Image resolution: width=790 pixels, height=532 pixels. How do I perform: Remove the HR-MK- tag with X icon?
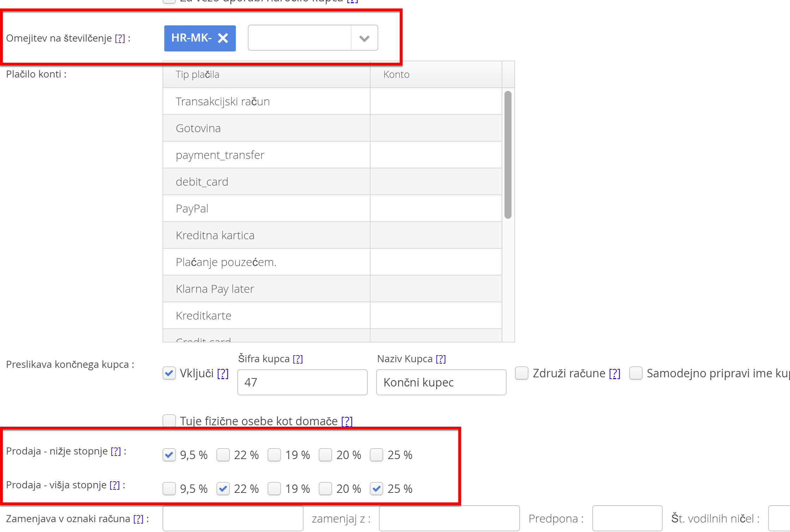(223, 38)
